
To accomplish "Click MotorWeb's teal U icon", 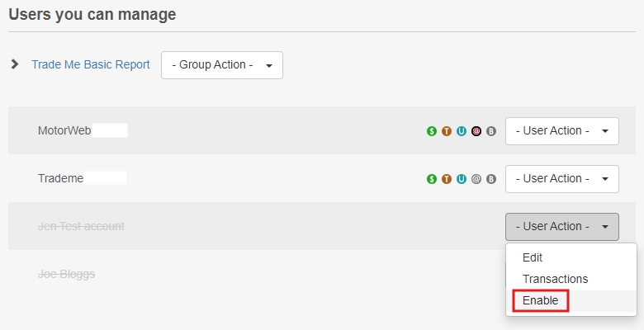I will (462, 131).
